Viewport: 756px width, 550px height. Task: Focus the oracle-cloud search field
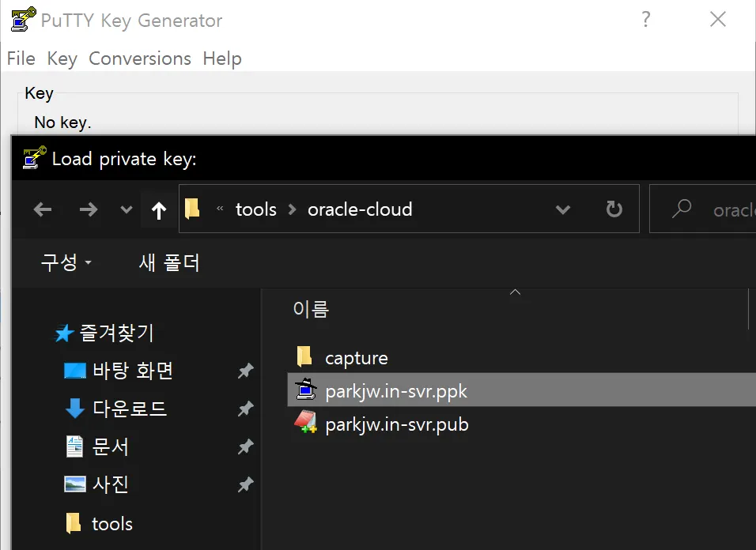click(x=703, y=209)
